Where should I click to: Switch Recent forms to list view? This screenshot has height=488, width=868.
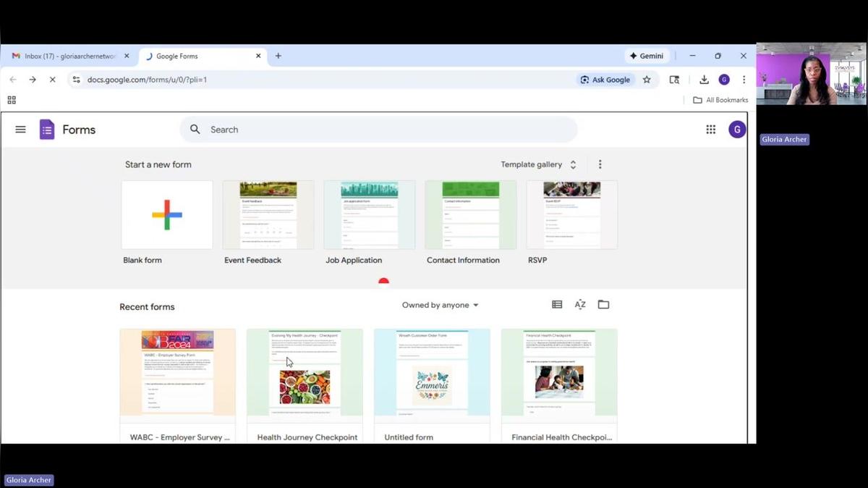[x=557, y=304]
